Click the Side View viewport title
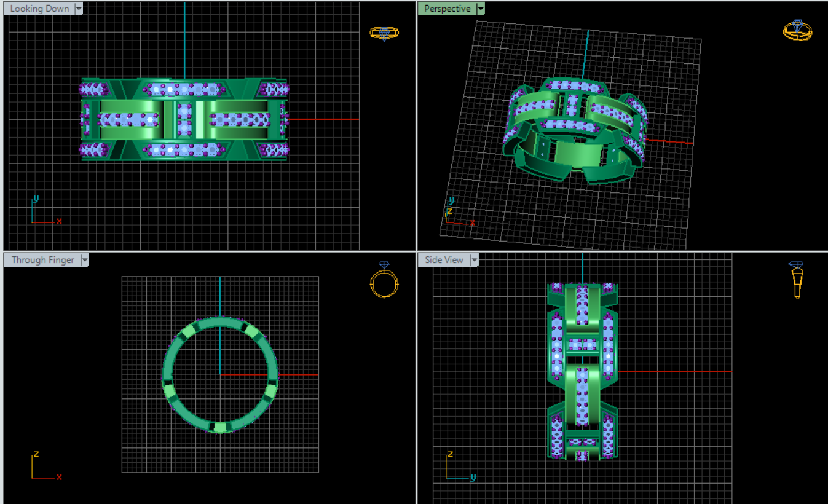 pos(444,260)
